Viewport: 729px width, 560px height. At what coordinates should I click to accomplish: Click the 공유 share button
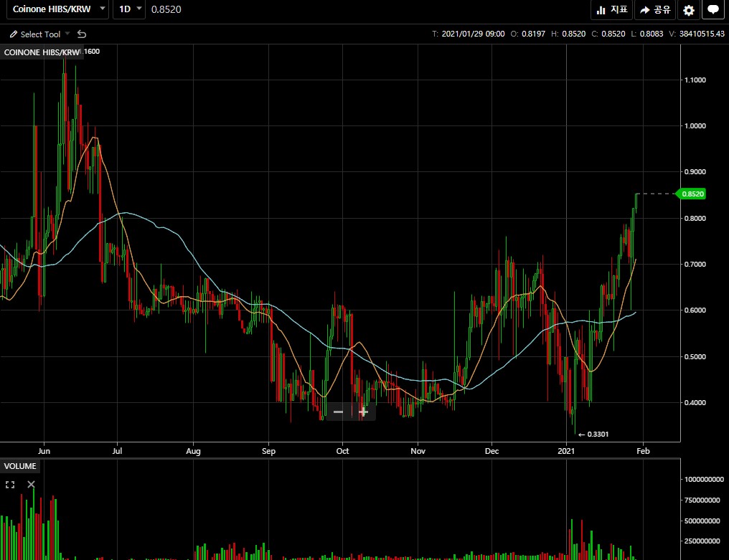(x=655, y=10)
